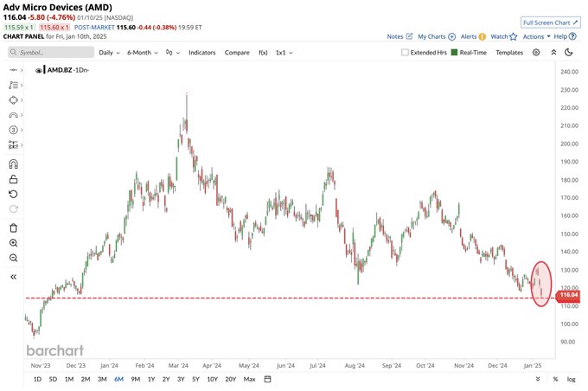Select the 2M range tab

[86, 379]
